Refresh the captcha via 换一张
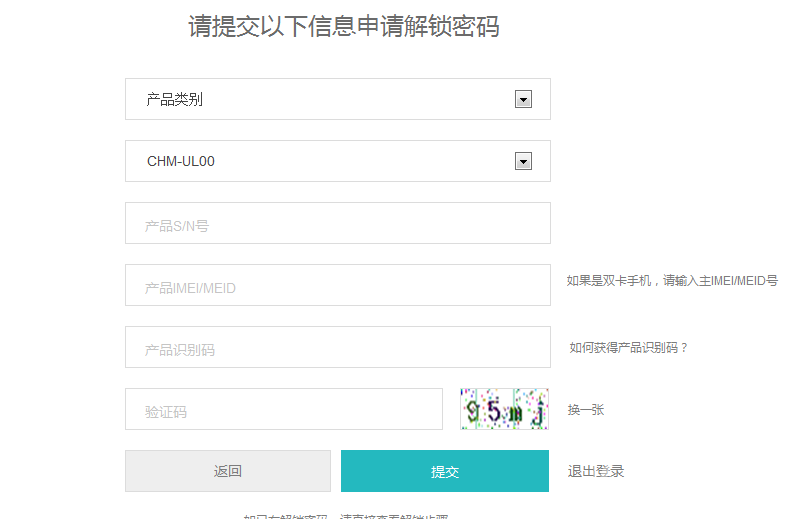This screenshot has width=795, height=519. pyautogui.click(x=585, y=410)
